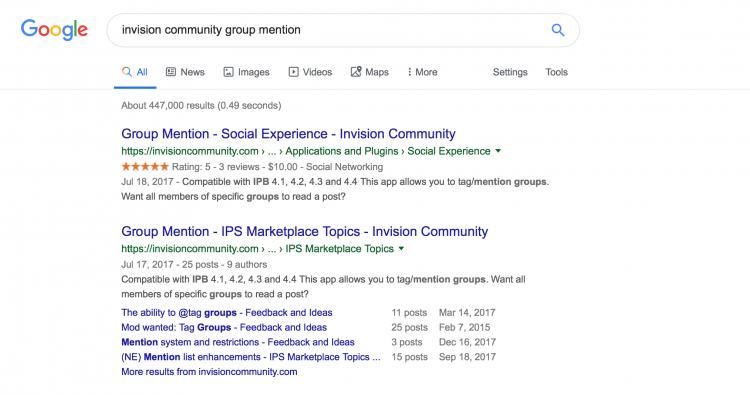Select the All results tab
The height and width of the screenshot is (395, 750).
pos(135,72)
